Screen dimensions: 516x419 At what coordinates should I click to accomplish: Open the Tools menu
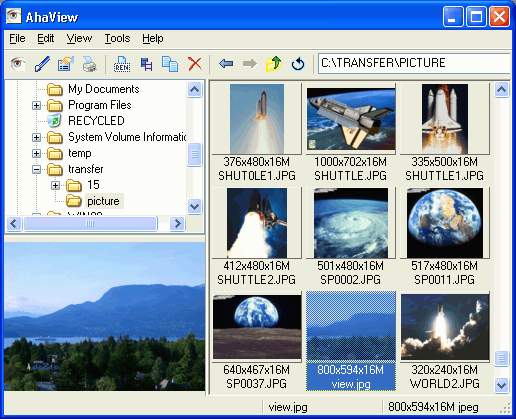point(117,38)
